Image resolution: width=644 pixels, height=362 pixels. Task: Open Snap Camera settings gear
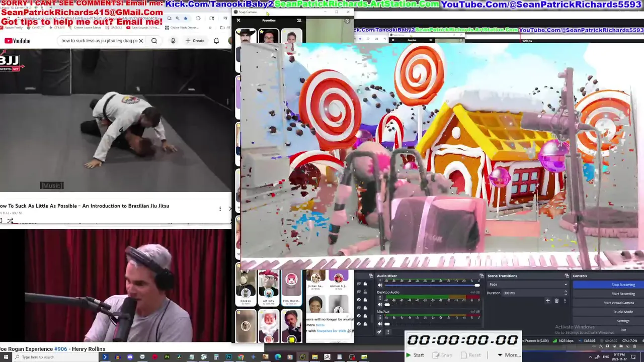pyautogui.click(x=347, y=21)
